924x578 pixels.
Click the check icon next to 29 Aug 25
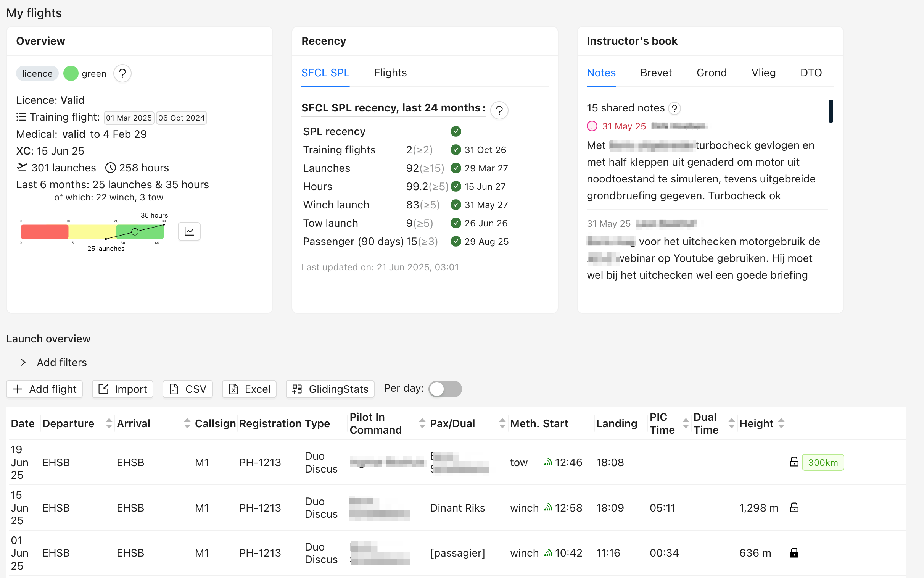click(x=456, y=242)
